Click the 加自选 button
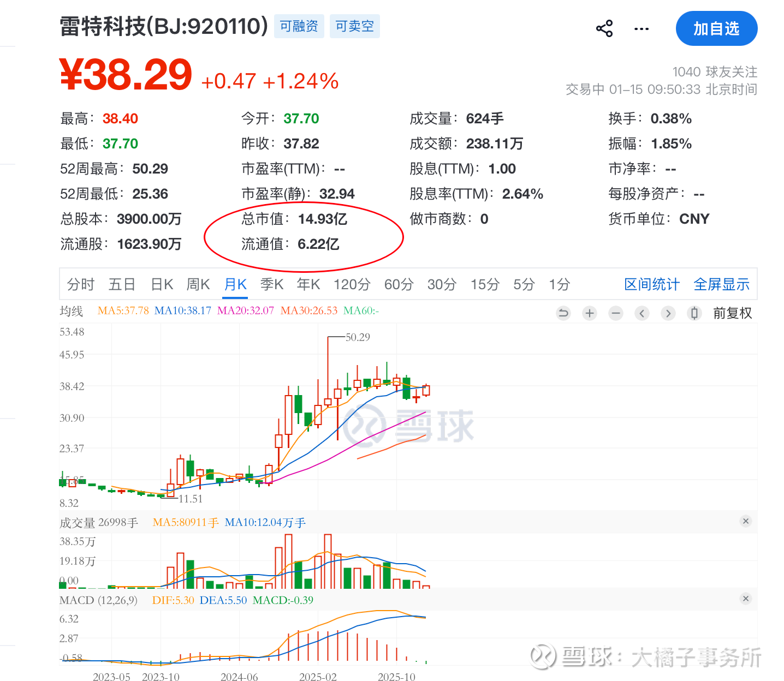This screenshot has height=681, width=784. 716,28
